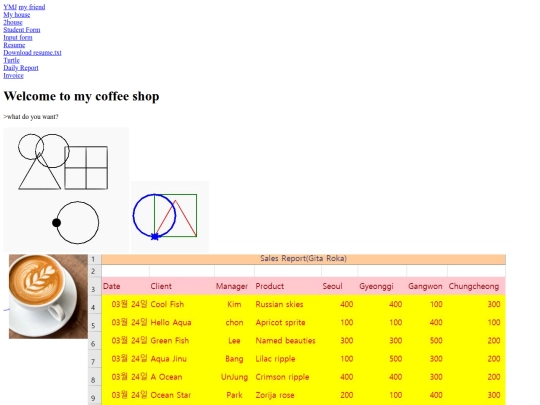Click manager Lee cell
The width and height of the screenshot is (540, 405).
tap(234, 341)
